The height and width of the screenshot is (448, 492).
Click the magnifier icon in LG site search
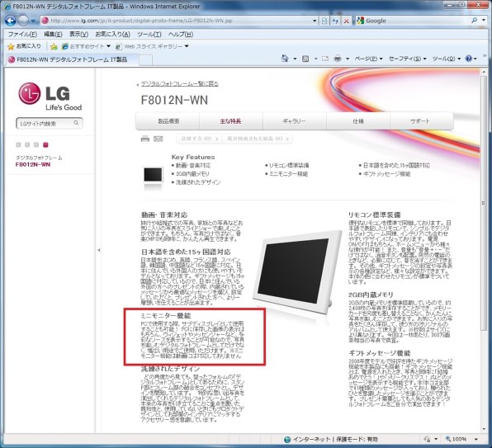tap(76, 123)
